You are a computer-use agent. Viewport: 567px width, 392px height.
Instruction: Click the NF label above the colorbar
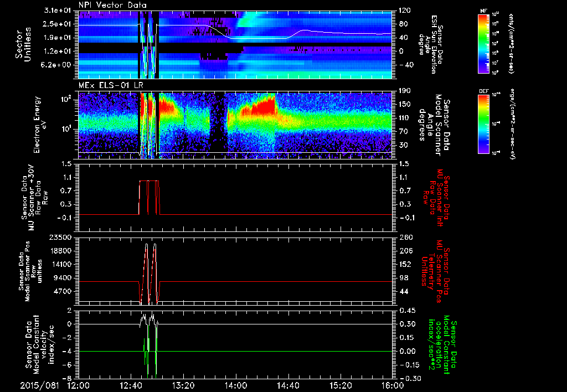click(483, 11)
